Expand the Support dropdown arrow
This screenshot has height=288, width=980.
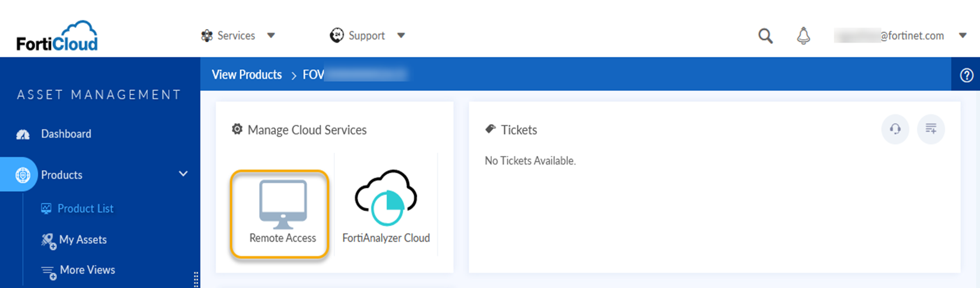401,36
